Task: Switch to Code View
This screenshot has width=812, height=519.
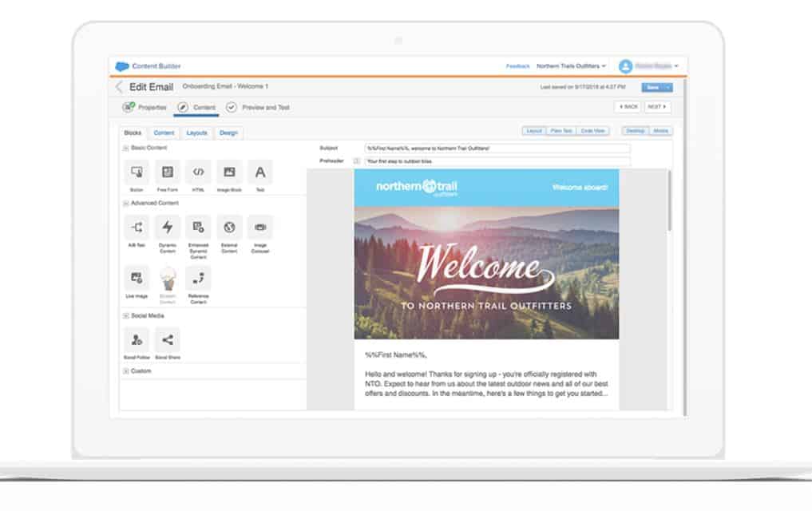Action: point(592,131)
